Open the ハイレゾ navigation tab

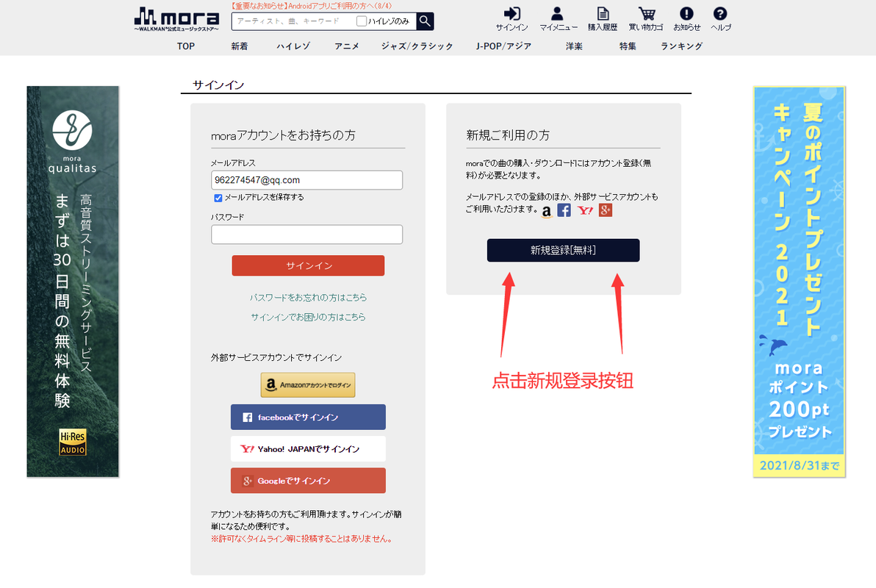click(293, 46)
